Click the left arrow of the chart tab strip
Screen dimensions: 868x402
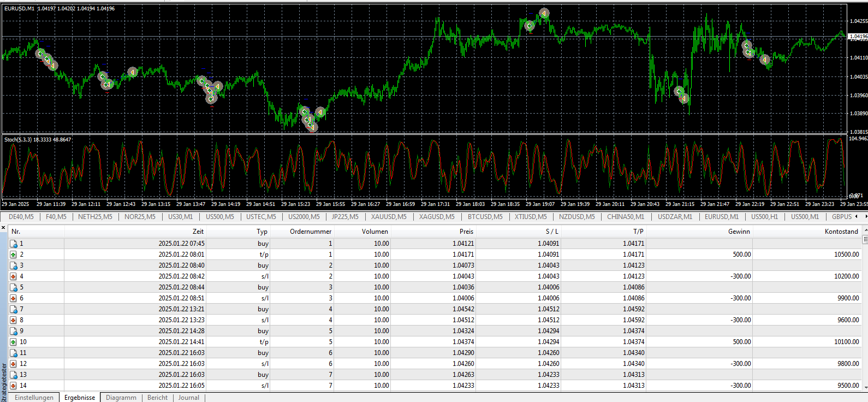click(x=856, y=217)
